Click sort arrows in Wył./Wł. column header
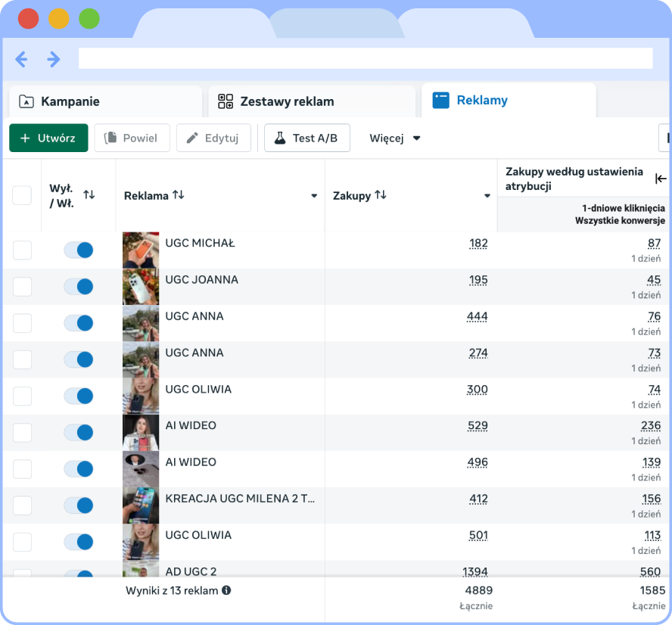 click(89, 195)
